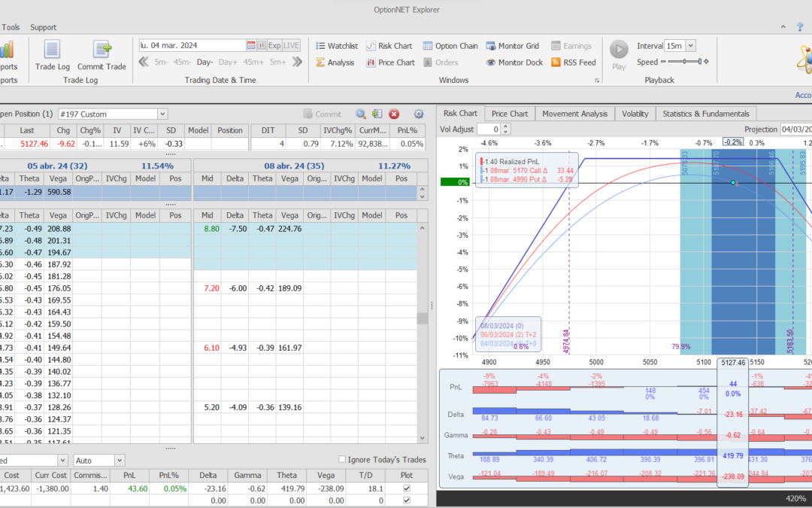The image size is (812, 508).
Task: Switch to the Movement Analysis tab
Action: [x=574, y=114]
